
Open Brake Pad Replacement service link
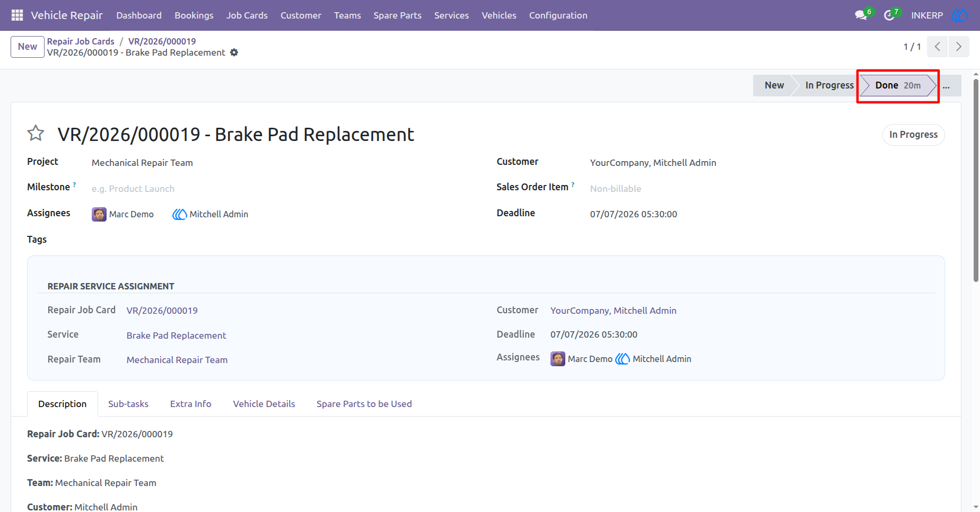pyautogui.click(x=176, y=336)
